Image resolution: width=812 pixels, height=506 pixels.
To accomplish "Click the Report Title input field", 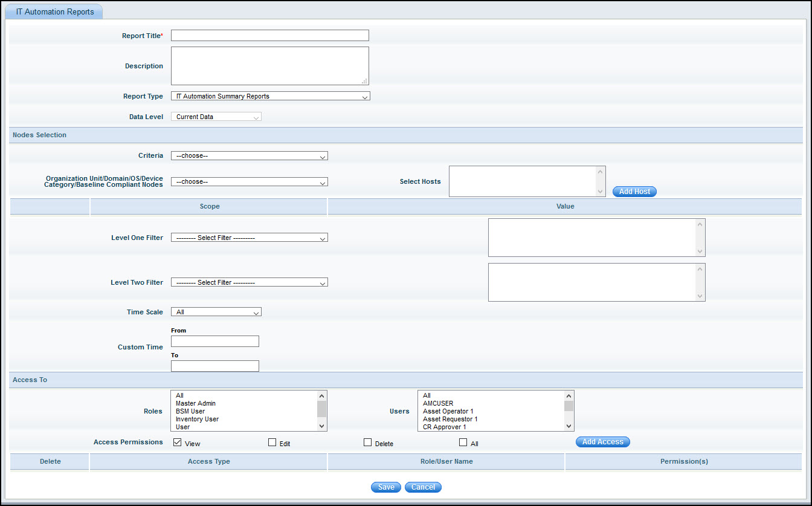I will (x=269, y=35).
